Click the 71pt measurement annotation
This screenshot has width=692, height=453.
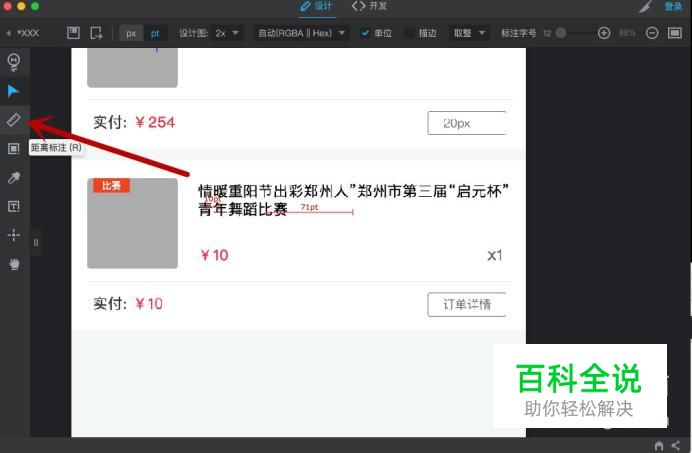[x=309, y=207]
